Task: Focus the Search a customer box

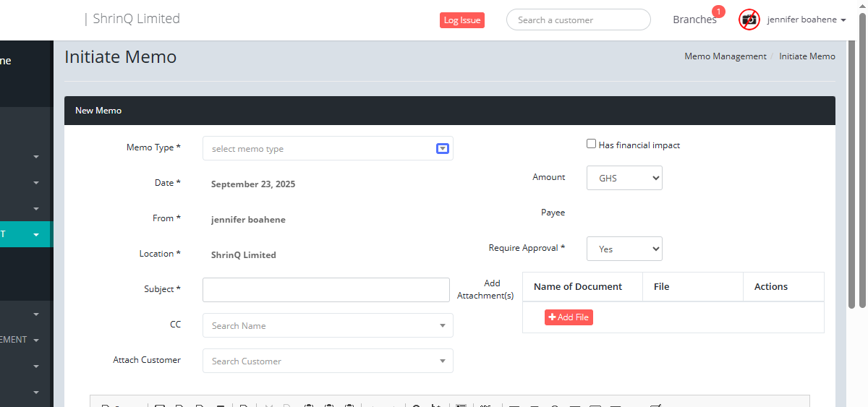Action: pyautogui.click(x=578, y=20)
